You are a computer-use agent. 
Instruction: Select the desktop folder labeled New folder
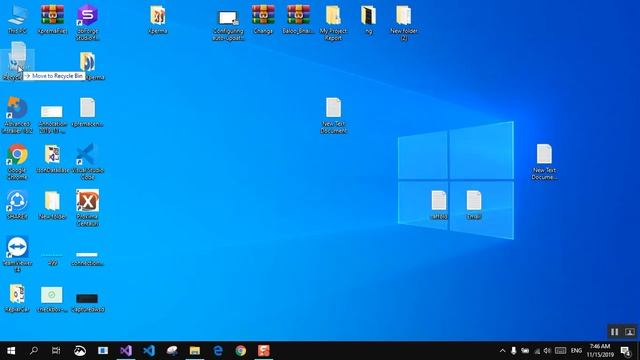click(52, 204)
